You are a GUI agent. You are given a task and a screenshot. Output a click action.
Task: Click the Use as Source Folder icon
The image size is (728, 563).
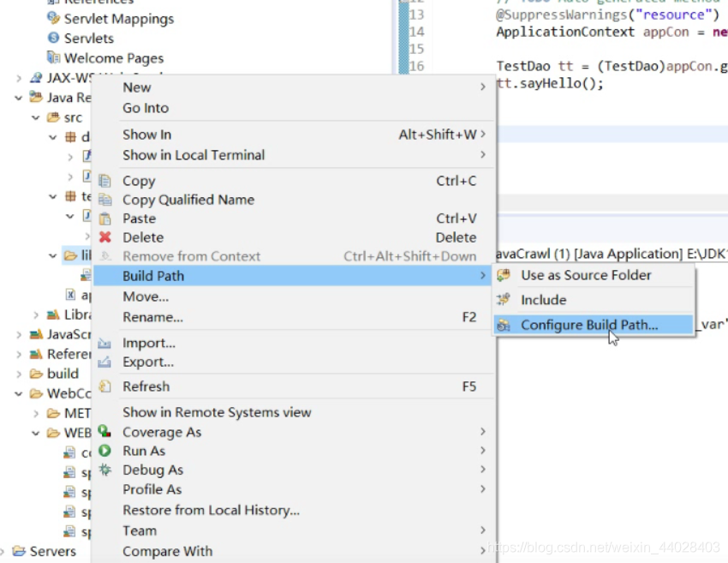point(504,275)
